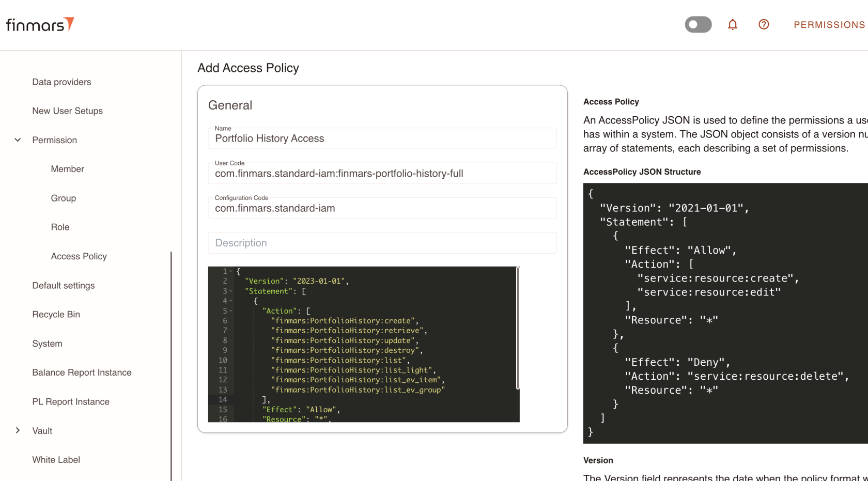
Task: Click line number 14 in editor gutter
Action: click(x=223, y=400)
